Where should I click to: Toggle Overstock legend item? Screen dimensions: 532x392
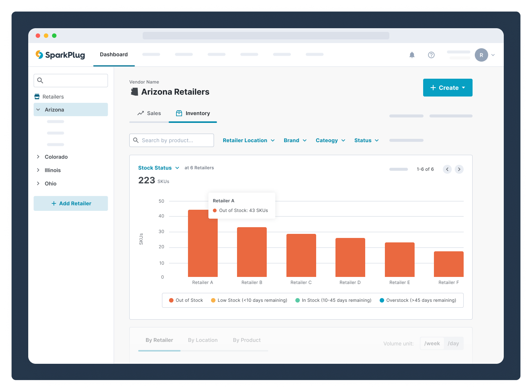(x=418, y=300)
